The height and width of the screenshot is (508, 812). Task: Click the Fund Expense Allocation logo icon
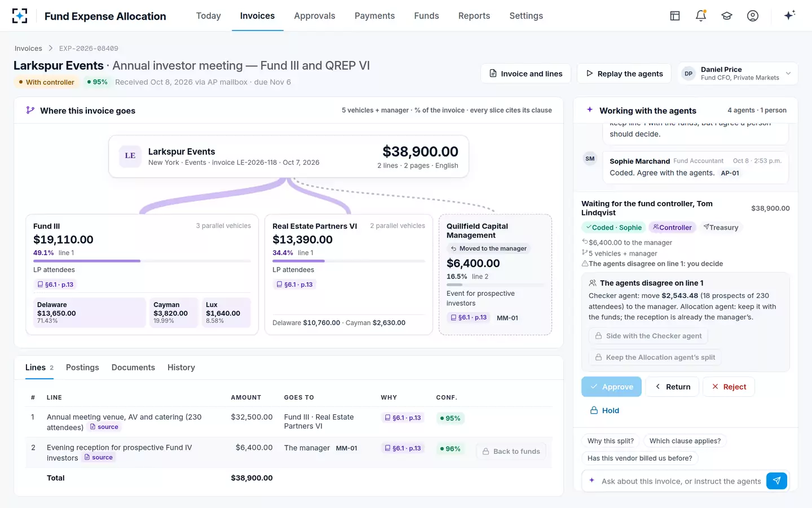click(x=20, y=16)
